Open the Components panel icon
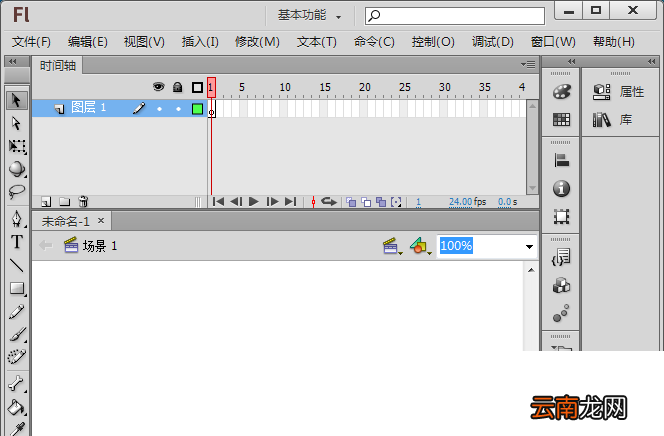Image resolution: width=664 pixels, height=436 pixels. [562, 286]
